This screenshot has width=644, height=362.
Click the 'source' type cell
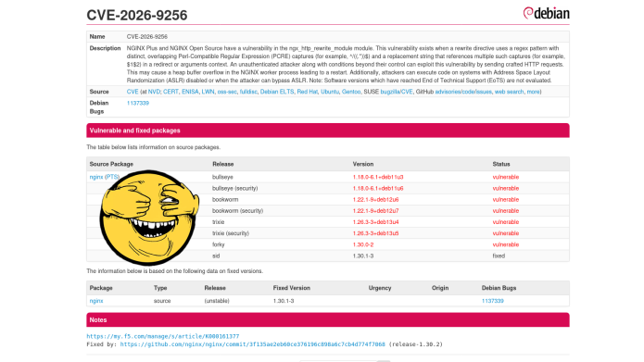(162, 301)
